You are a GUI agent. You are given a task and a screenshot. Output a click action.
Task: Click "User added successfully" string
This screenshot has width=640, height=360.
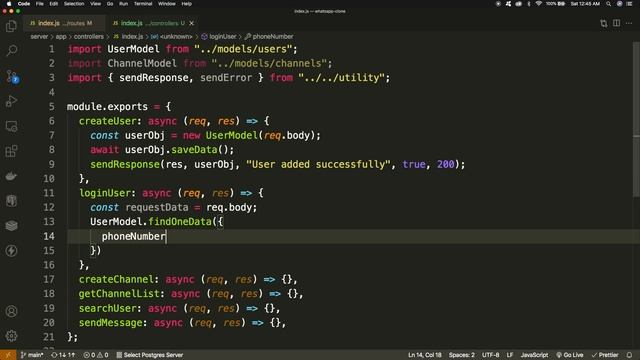318,164
